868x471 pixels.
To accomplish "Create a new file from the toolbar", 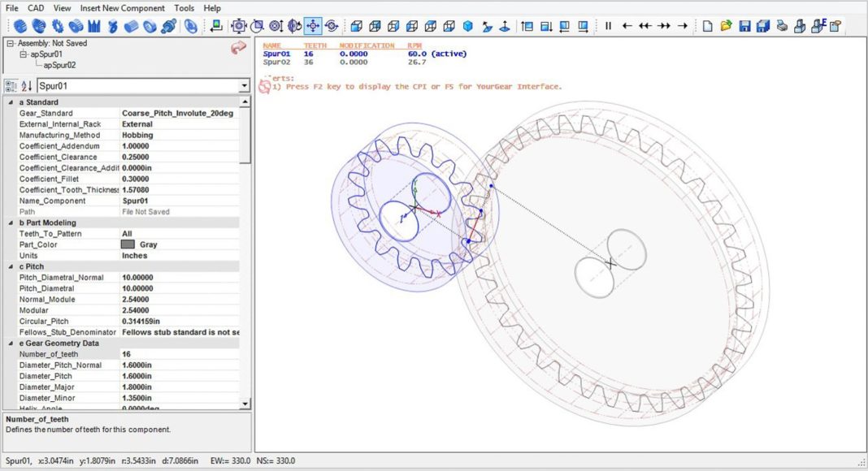I will click(707, 26).
